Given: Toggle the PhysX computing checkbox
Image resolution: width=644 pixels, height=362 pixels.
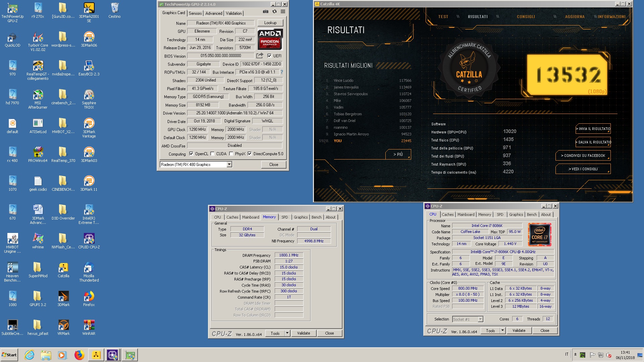Looking at the screenshot, I should (231, 154).
